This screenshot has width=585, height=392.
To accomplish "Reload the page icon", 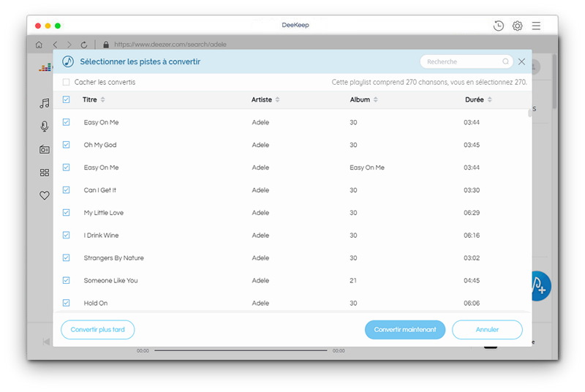I will click(x=84, y=45).
